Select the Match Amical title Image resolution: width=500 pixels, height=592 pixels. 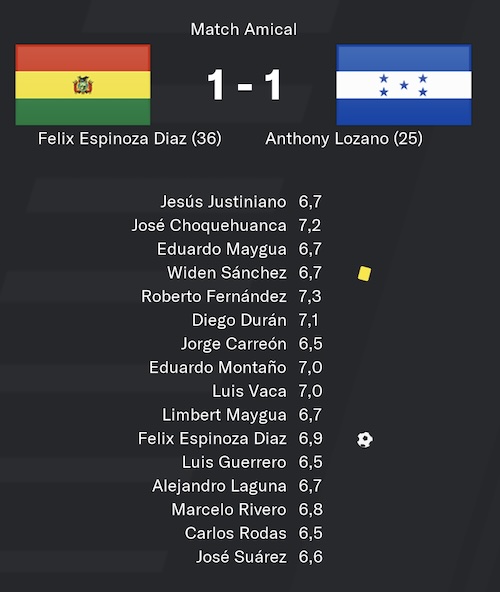[244, 29]
